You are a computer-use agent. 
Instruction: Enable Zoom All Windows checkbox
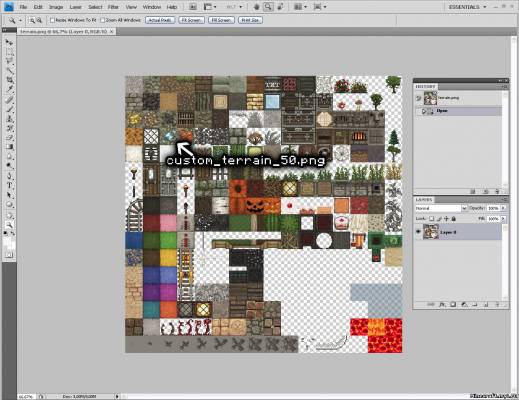tap(103, 20)
